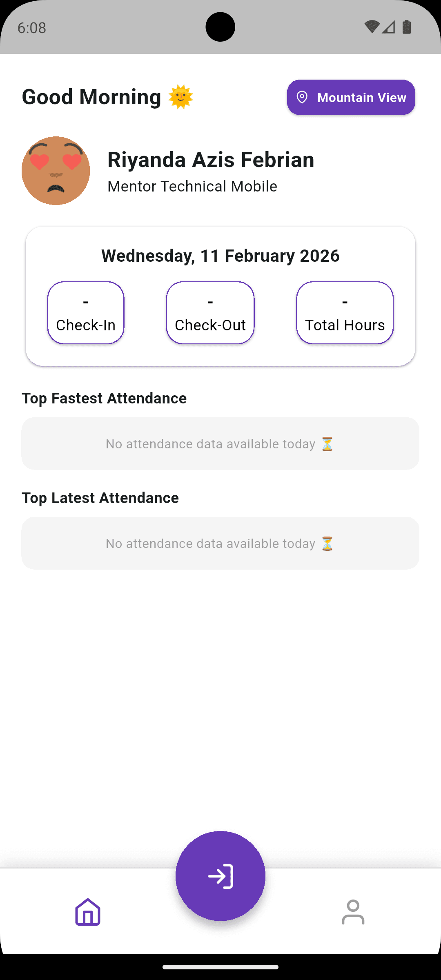Open the profile tab icon
Screen dimensions: 441x980
coord(353,912)
